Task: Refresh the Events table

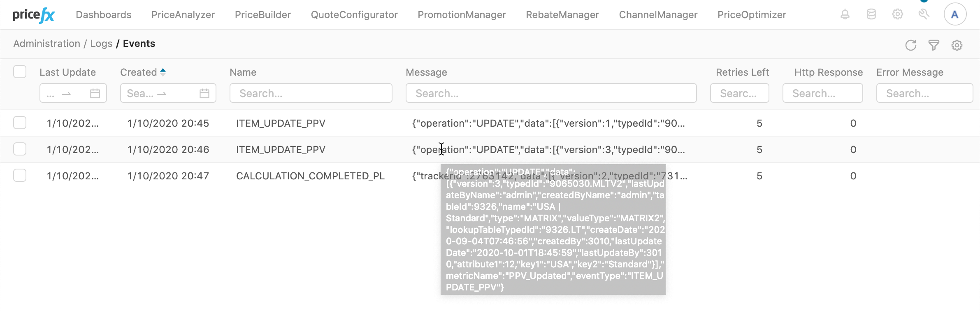Action: point(910,45)
